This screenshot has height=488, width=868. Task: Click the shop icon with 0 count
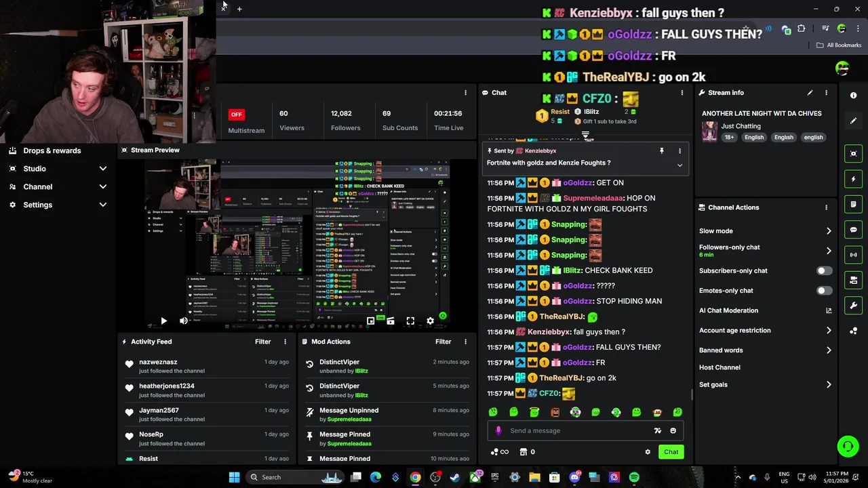coord(527,452)
